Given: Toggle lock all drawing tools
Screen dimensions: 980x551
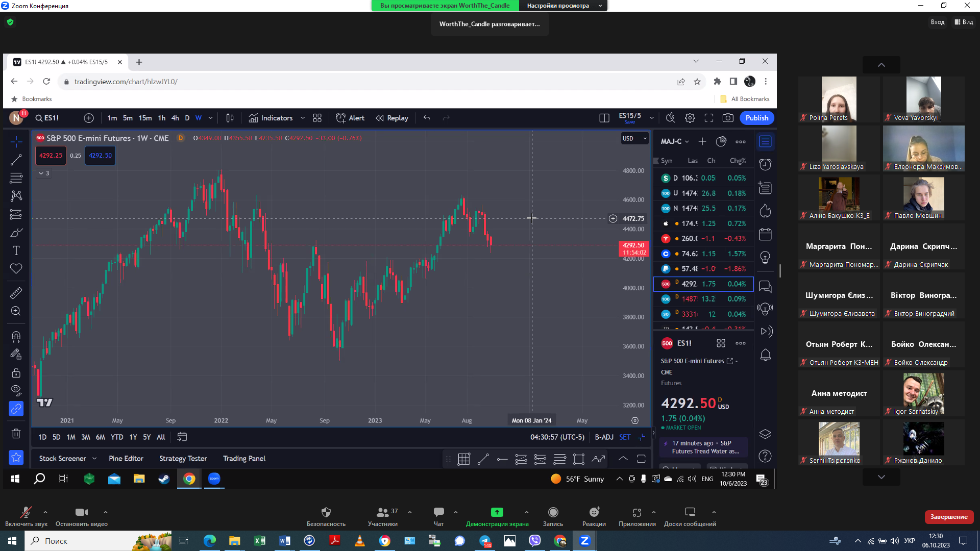Looking at the screenshot, I should (16, 372).
